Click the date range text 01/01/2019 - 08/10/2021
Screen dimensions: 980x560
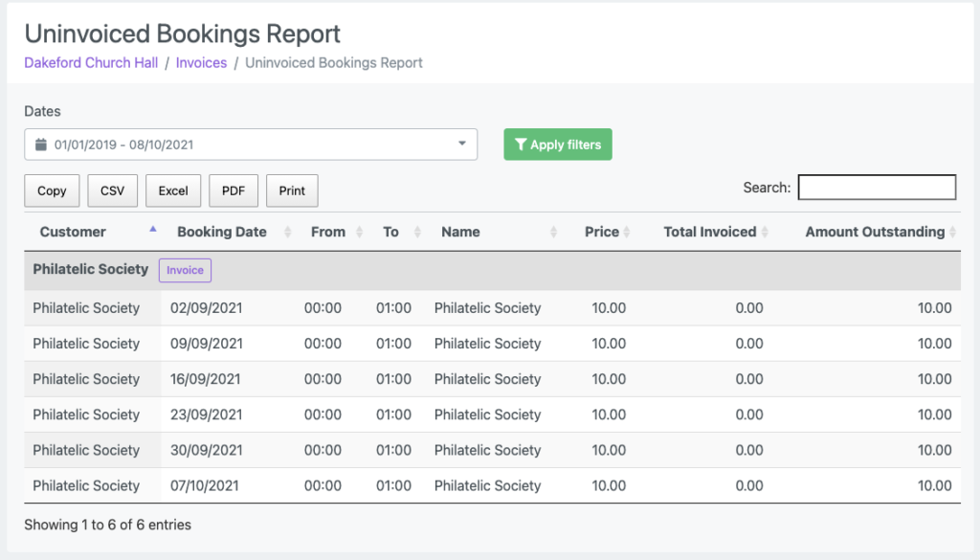click(123, 145)
